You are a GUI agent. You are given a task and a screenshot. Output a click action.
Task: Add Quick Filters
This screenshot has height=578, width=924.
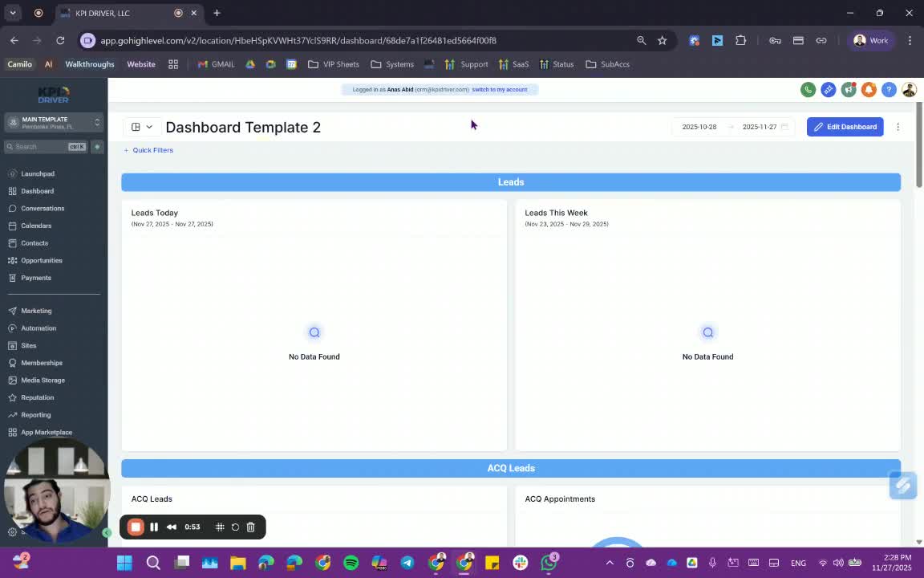[x=148, y=150]
